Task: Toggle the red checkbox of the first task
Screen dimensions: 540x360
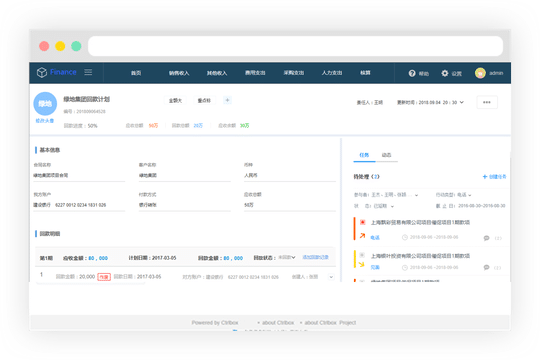Action: coord(362,222)
